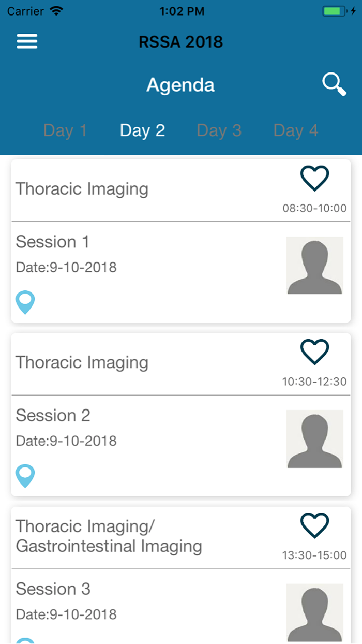Select the Day 2 tab
Image resolution: width=362 pixels, height=644 pixels.
142,130
